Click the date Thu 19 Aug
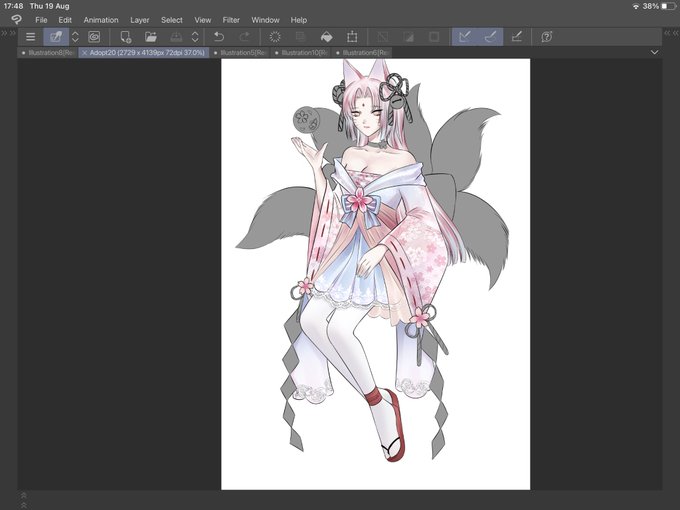 [x=49, y=6]
